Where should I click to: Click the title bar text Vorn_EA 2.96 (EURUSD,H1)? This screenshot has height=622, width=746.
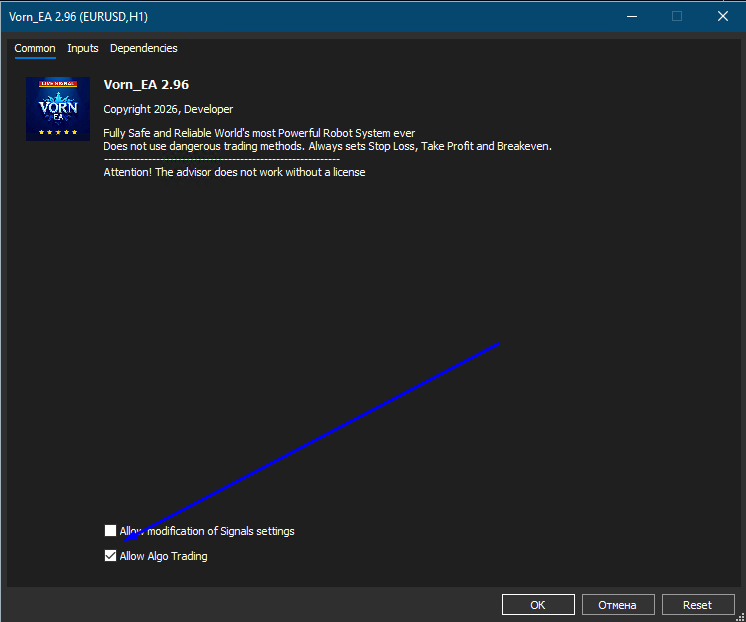(x=79, y=17)
